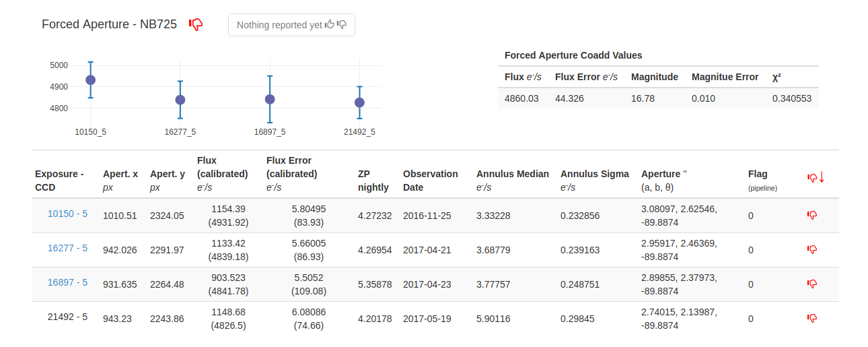Click the 10150_5 data point on the chart
Screen dimensions: 868x347
[x=90, y=80]
